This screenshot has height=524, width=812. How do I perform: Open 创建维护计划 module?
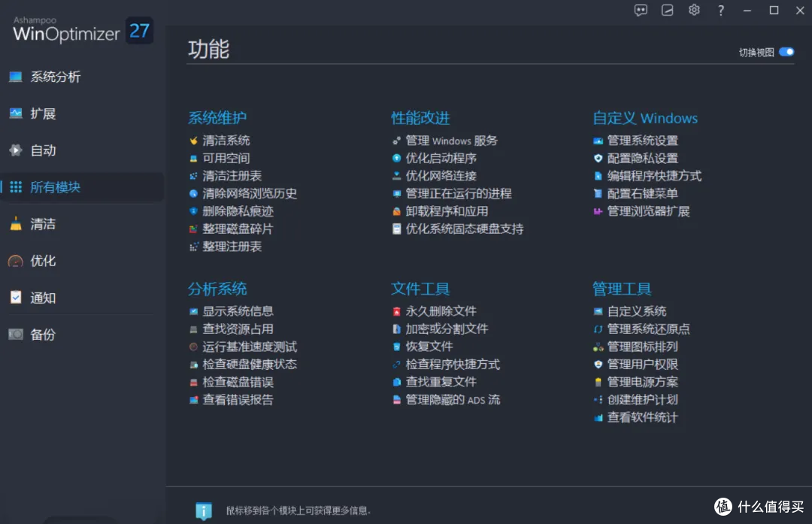[635, 400]
